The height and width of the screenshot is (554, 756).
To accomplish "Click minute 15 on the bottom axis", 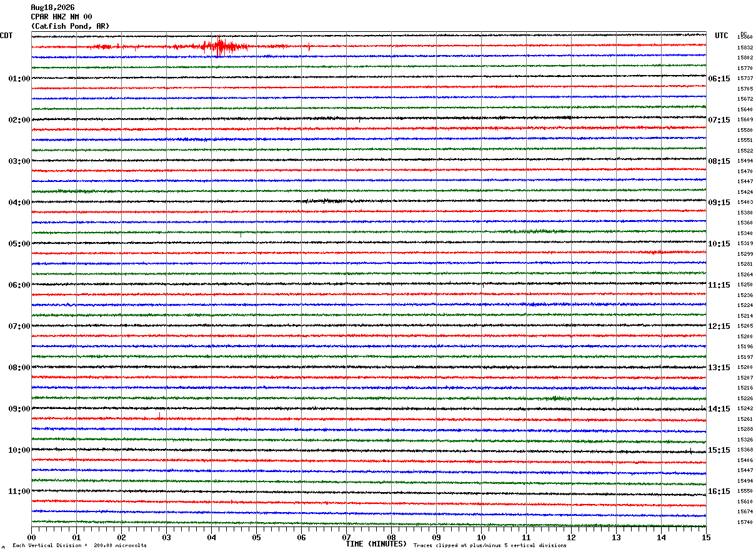I will 706,538.
